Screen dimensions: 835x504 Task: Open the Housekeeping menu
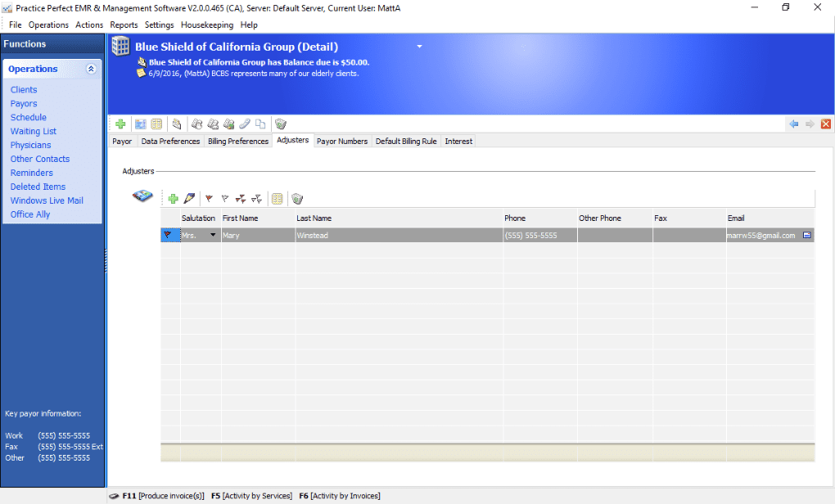[x=207, y=25]
